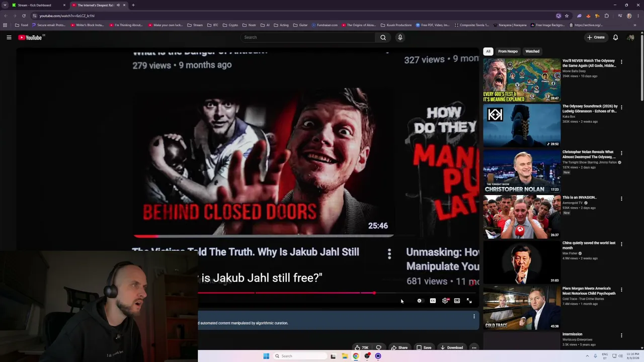Click Asmongold TV channel name

[573, 203]
